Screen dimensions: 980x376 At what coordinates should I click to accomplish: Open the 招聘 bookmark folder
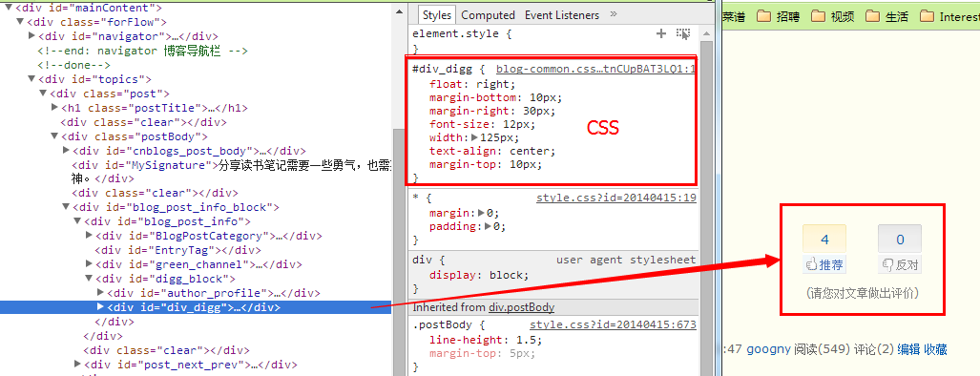tap(778, 17)
